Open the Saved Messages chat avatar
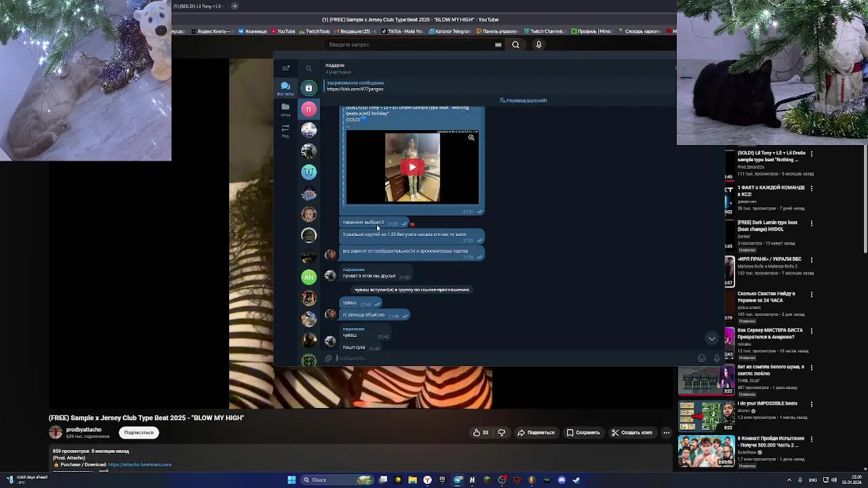Image resolution: width=868 pixels, height=488 pixels. (309, 88)
